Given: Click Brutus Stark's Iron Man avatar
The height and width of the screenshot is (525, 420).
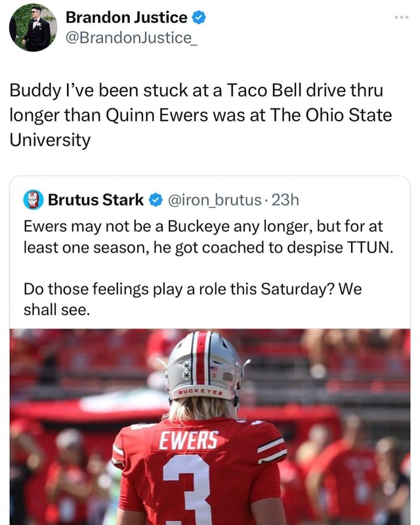Looking at the screenshot, I should [33, 199].
